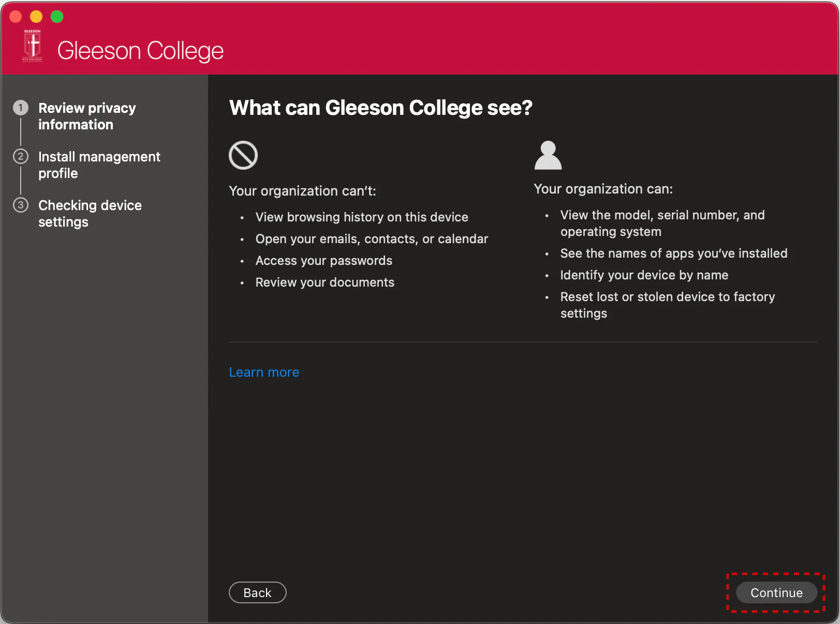Open the Learn more link
This screenshot has height=624, width=840.
pos(264,372)
